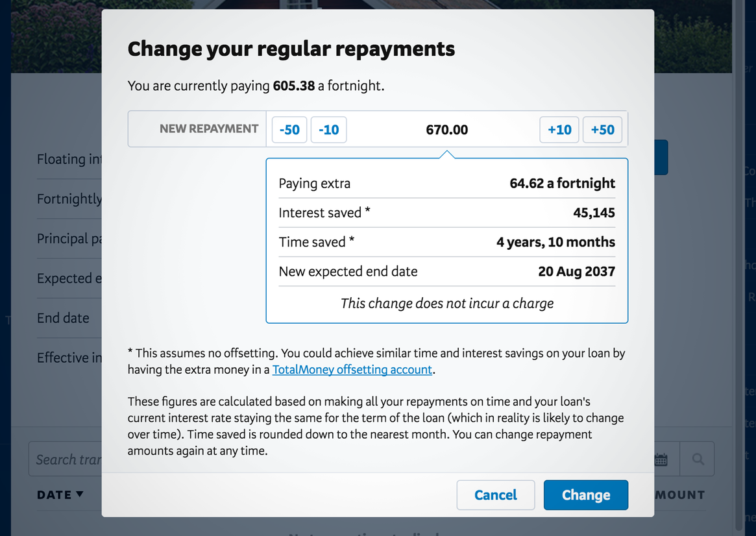Focus the Search transactions field
756x536 pixels.
65,459
